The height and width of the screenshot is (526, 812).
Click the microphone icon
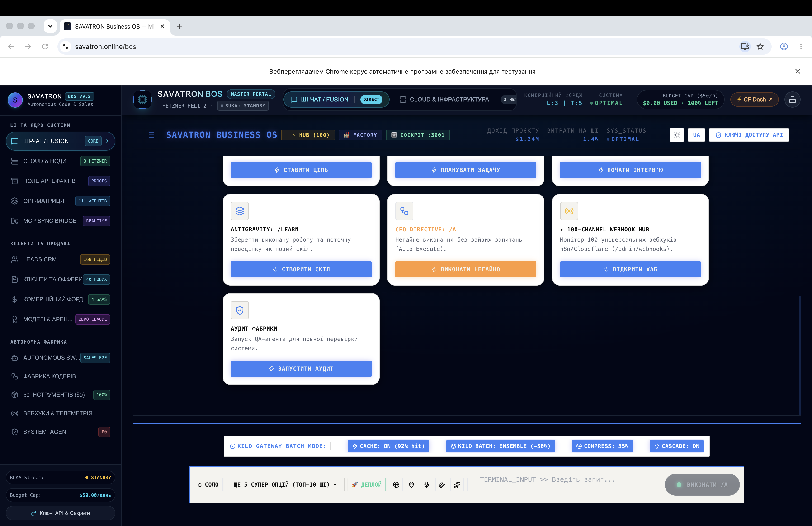[x=426, y=484]
